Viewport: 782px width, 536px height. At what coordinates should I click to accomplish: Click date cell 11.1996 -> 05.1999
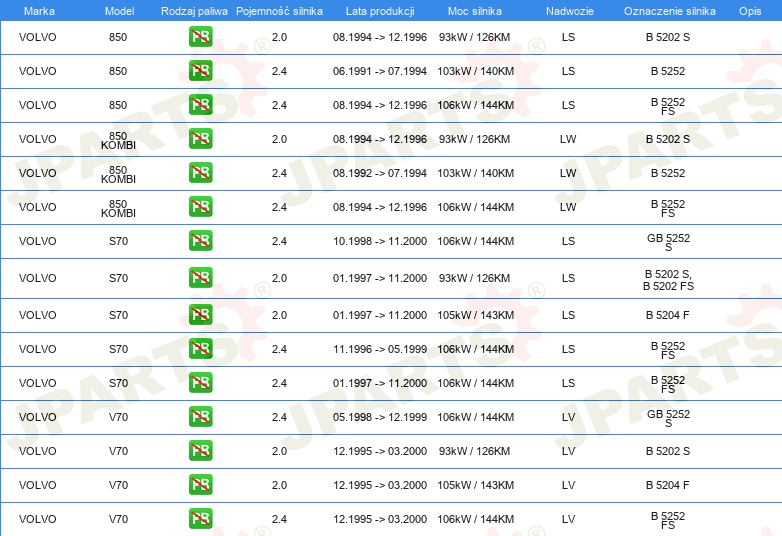(x=380, y=350)
